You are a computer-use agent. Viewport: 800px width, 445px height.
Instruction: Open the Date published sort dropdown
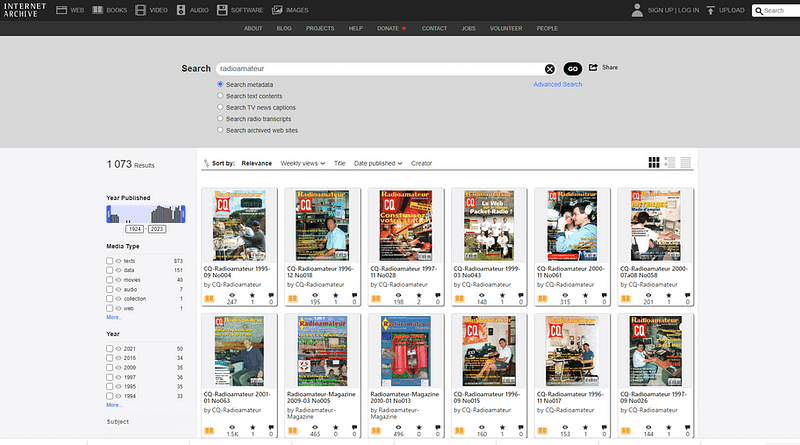point(378,162)
